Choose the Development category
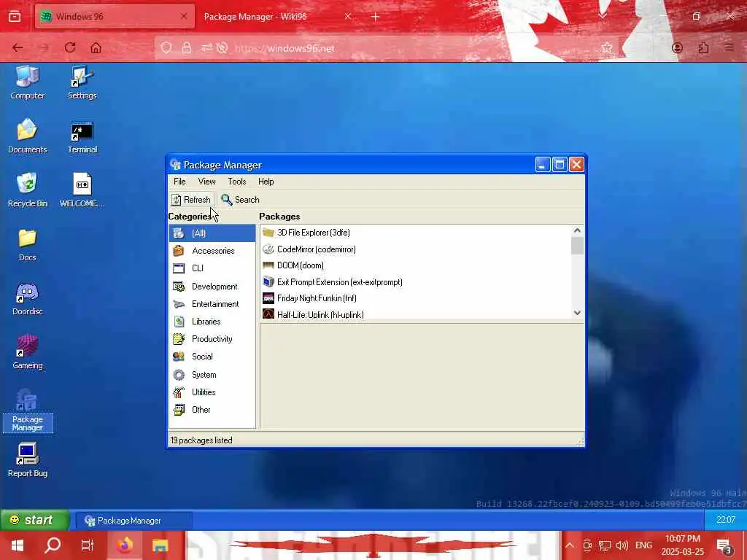747x560 pixels. pos(212,286)
